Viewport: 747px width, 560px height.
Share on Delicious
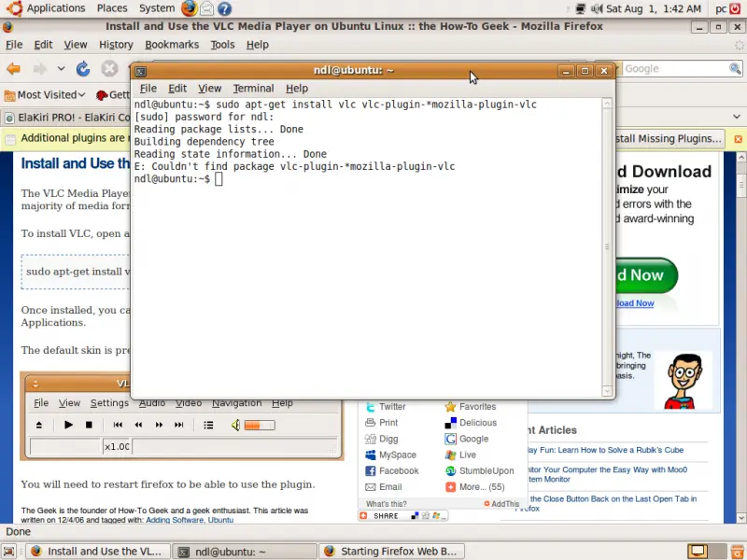click(x=471, y=423)
